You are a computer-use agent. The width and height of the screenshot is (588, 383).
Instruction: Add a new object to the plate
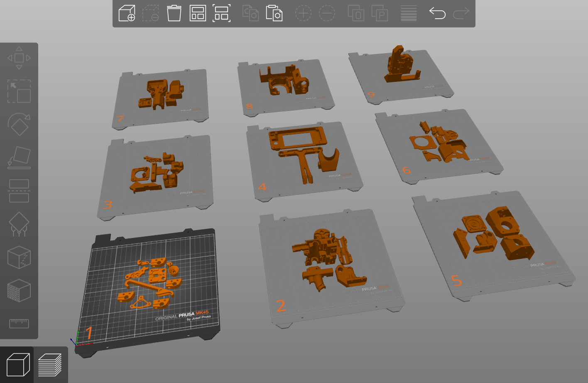pos(127,13)
